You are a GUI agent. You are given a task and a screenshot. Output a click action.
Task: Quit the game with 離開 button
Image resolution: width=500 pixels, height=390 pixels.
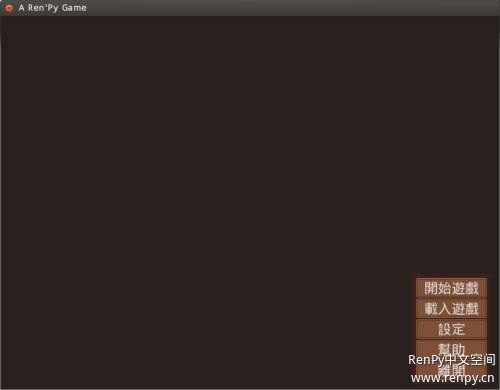pyautogui.click(x=451, y=370)
